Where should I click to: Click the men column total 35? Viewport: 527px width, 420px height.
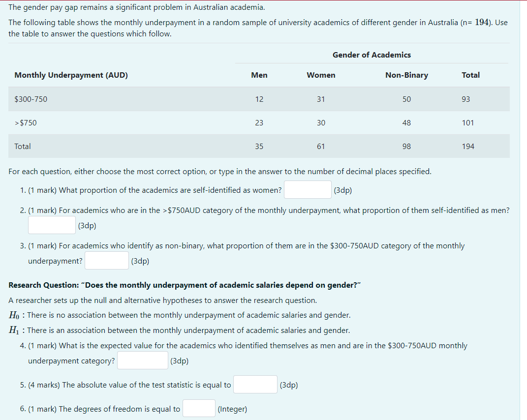[x=259, y=146]
